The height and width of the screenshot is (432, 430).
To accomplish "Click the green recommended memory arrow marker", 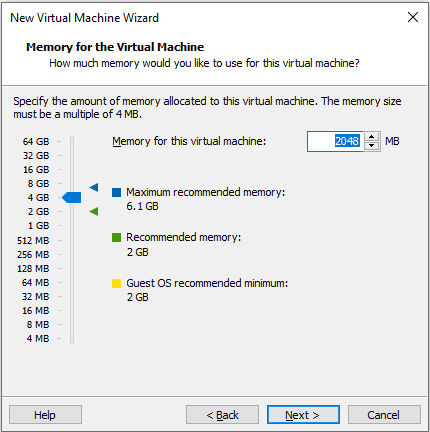I will pyautogui.click(x=94, y=211).
